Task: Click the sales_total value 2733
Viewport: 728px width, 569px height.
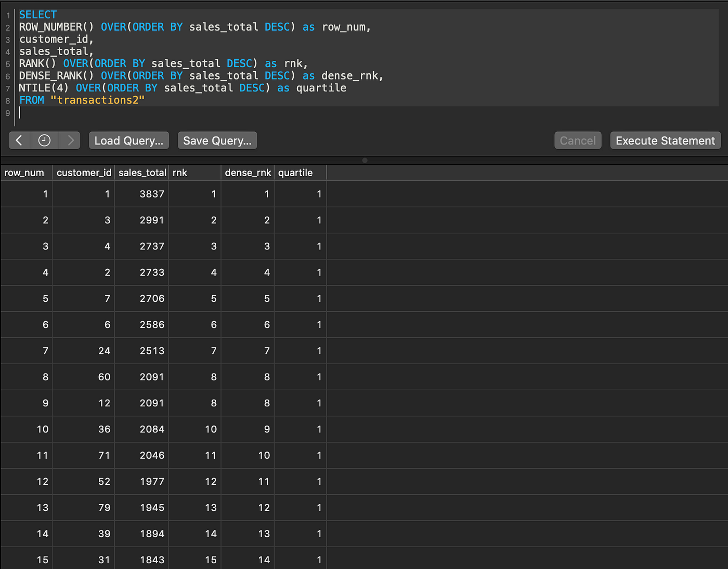Action: tap(152, 272)
